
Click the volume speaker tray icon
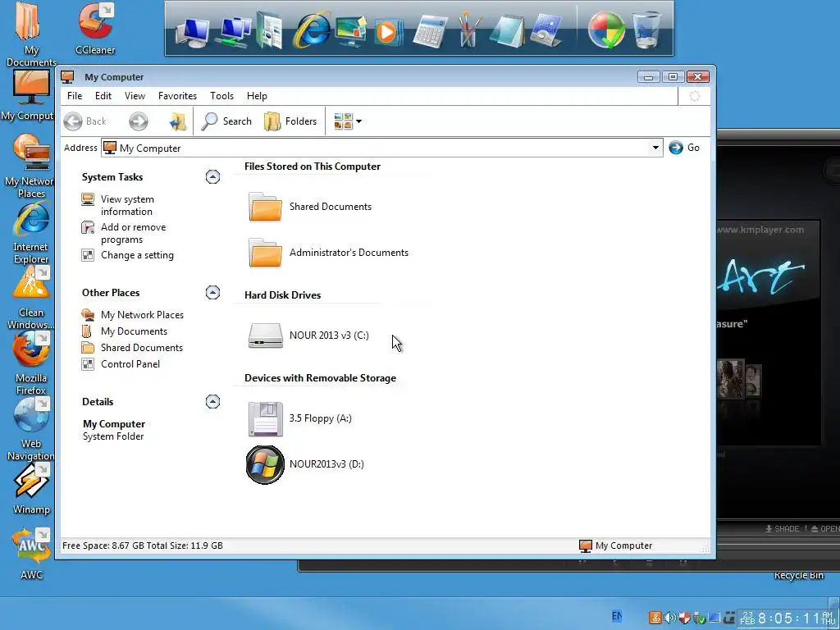[669, 618]
